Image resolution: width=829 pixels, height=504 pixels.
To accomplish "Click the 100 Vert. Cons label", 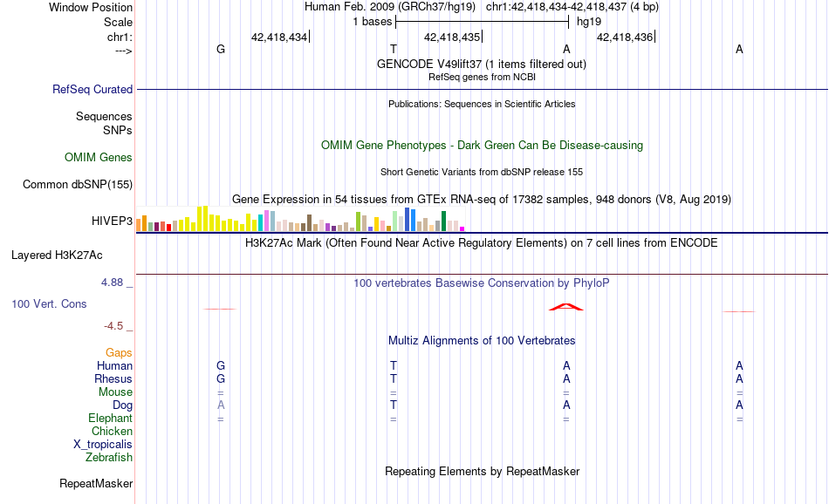I will [49, 303].
